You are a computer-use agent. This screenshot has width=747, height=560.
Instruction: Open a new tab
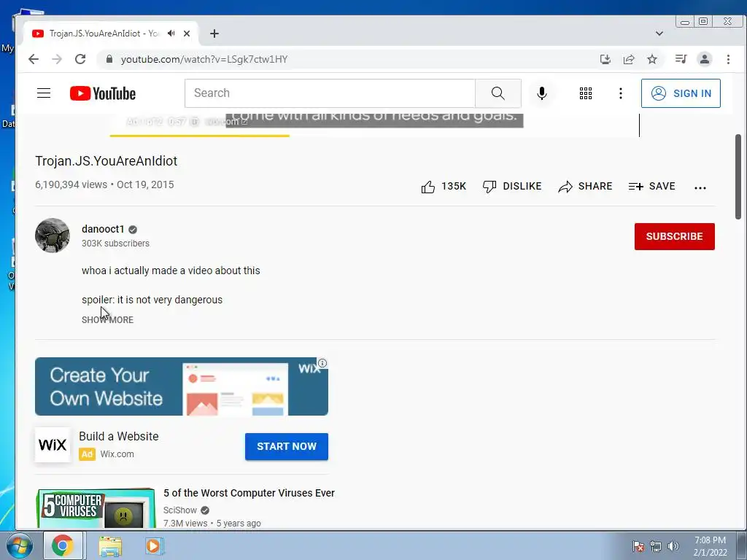[214, 34]
